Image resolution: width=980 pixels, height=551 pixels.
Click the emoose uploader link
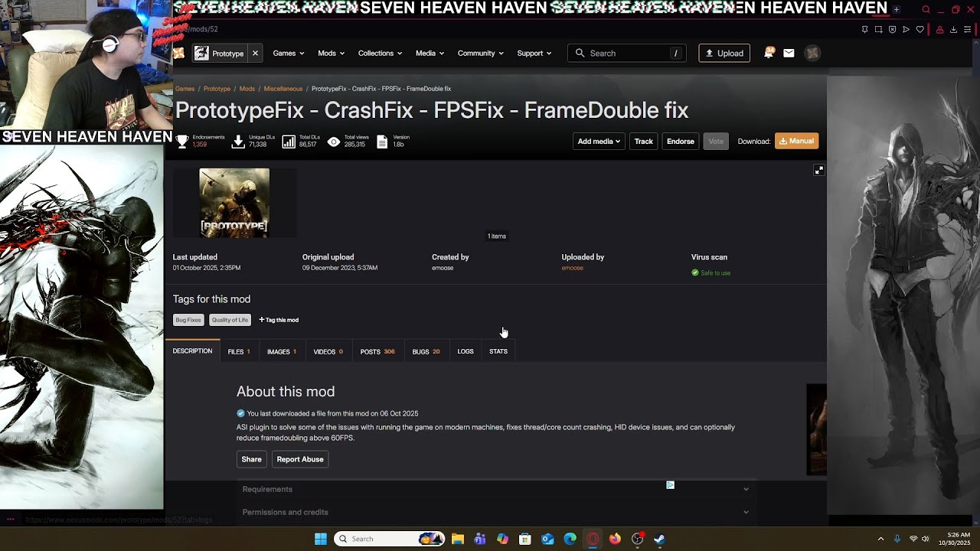572,268
